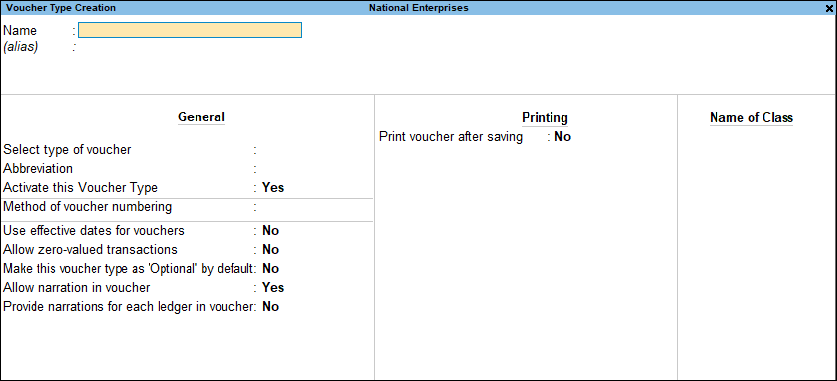This screenshot has height=381, width=837.
Task: Select the 'Abbreviation' label
Action: [38, 169]
